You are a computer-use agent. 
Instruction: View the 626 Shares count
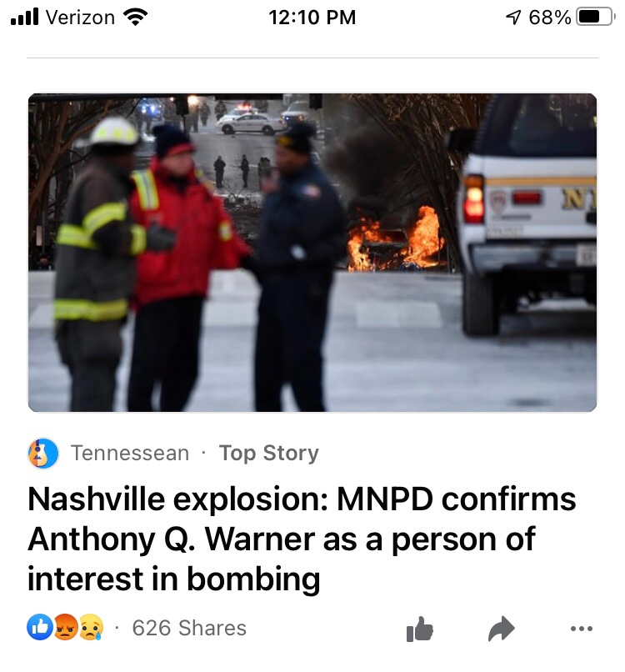tap(189, 629)
